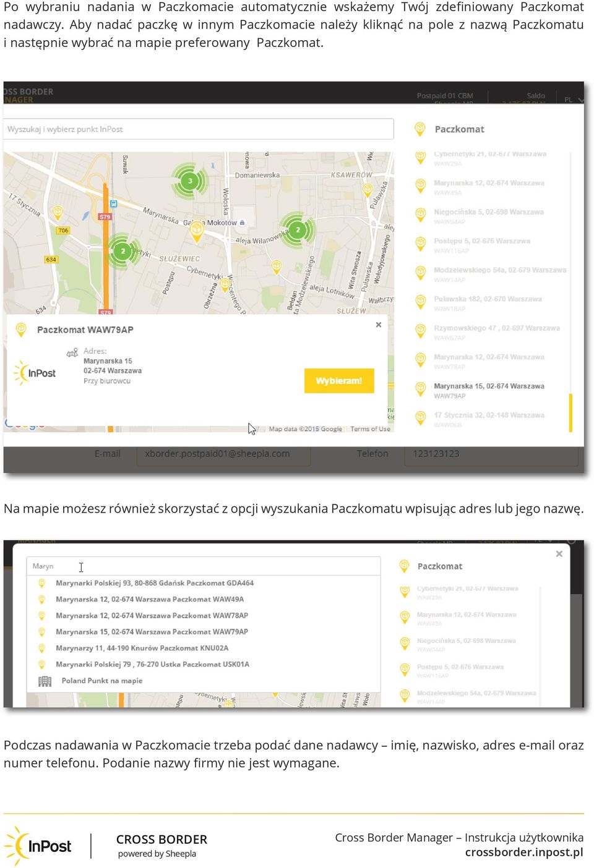
Task: Click the building icon beside Poland Punkt na mapie
Action: point(45,681)
